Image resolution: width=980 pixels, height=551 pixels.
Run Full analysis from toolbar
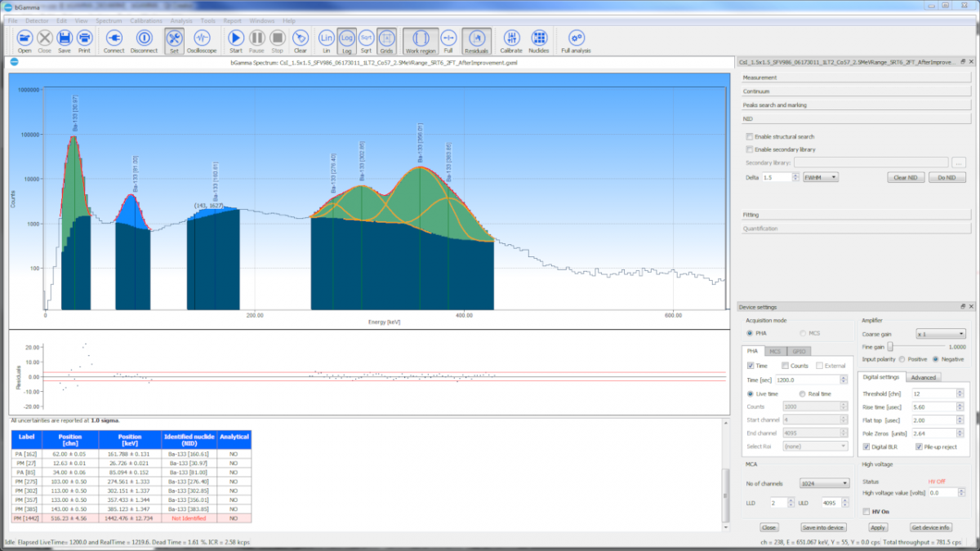click(x=576, y=38)
